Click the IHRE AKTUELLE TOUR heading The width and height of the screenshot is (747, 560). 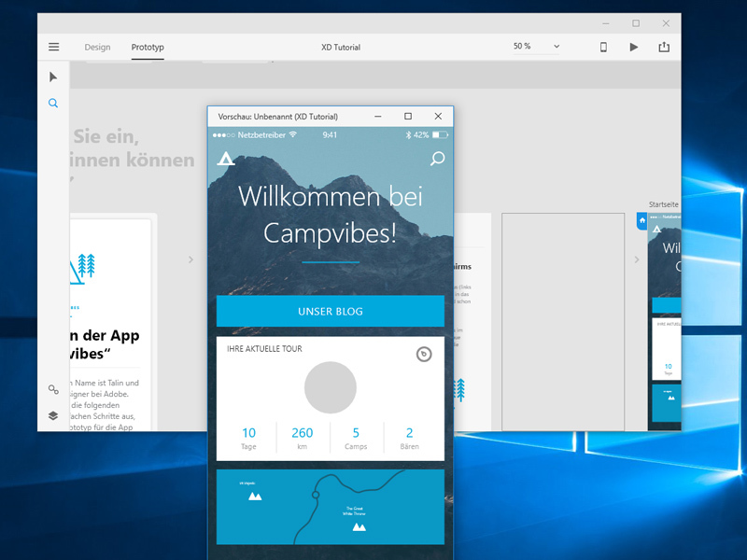click(264, 348)
